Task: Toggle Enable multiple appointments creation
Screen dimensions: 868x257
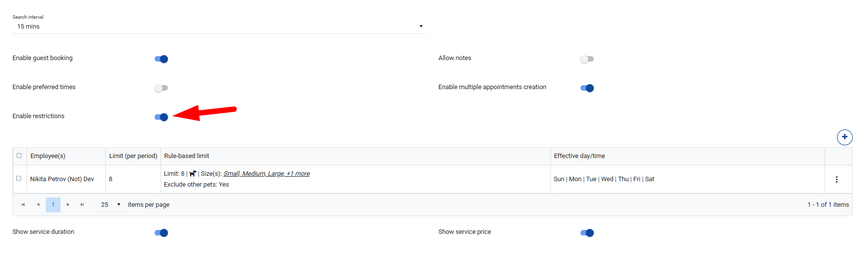Action: click(x=587, y=88)
